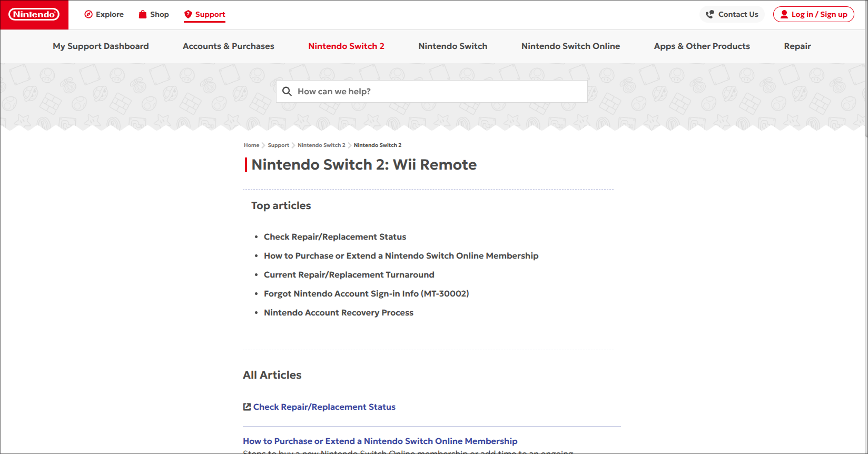868x454 pixels.
Task: Open Forgot Nintendo Account Sign-in Info article
Action: coord(366,294)
